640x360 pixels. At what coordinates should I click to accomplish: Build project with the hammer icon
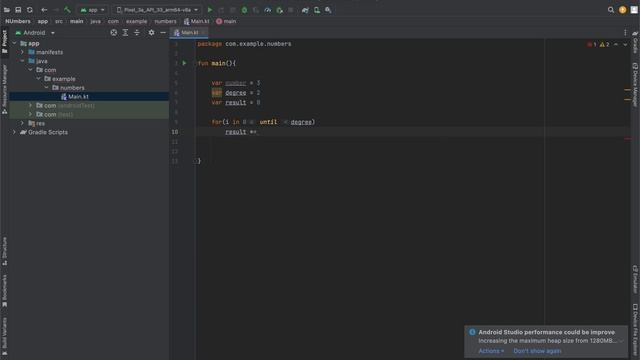[x=67, y=10]
